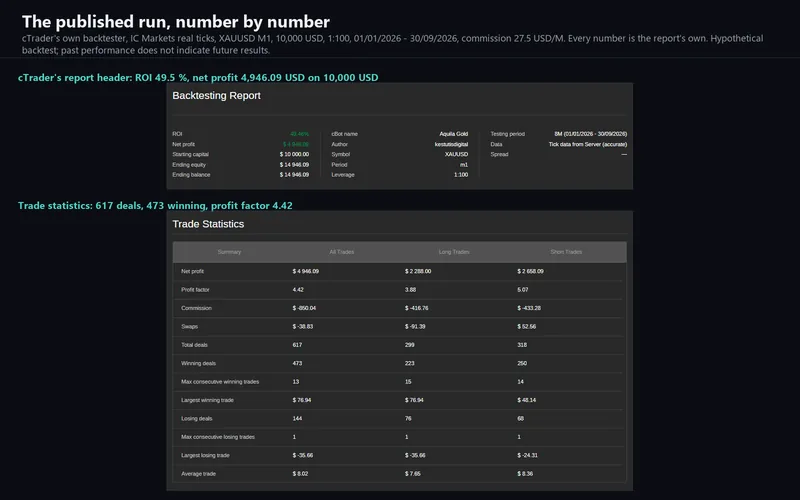This screenshot has height=500, width=800.
Task: Click the Testing period date range value
Action: point(591,134)
